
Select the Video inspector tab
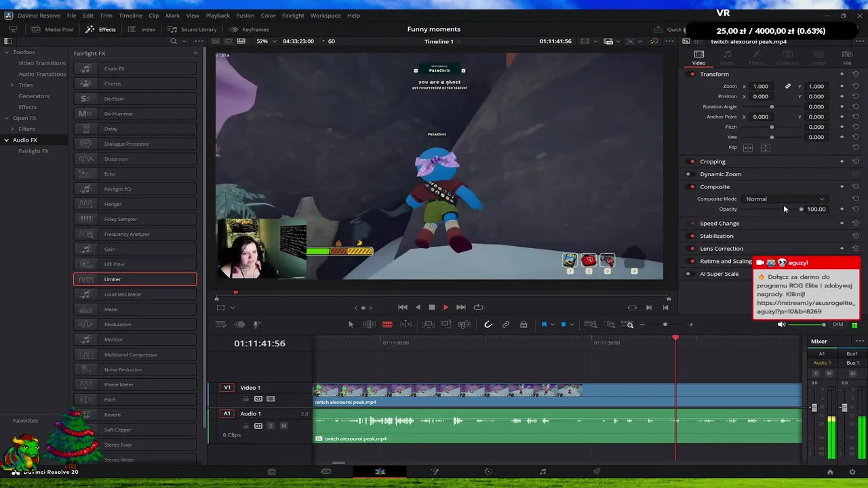click(x=698, y=58)
